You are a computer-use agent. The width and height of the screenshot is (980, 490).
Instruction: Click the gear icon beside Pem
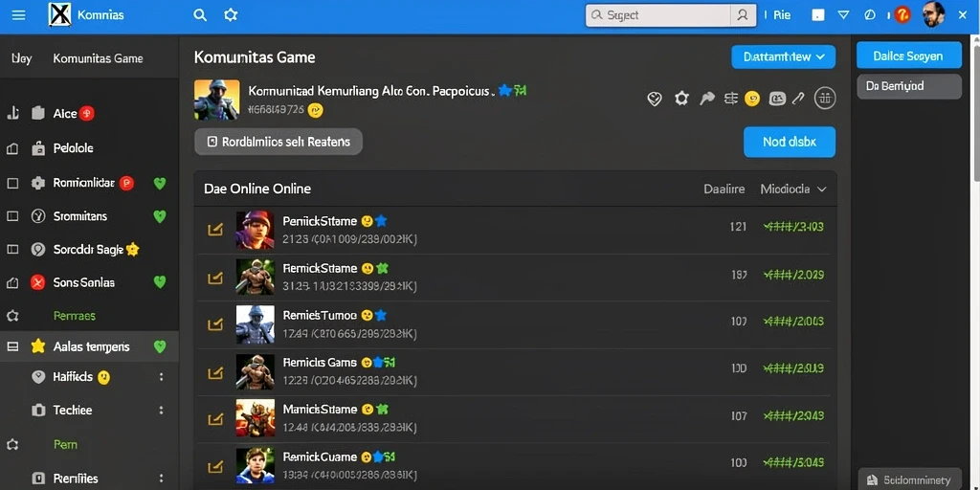pos(12,445)
